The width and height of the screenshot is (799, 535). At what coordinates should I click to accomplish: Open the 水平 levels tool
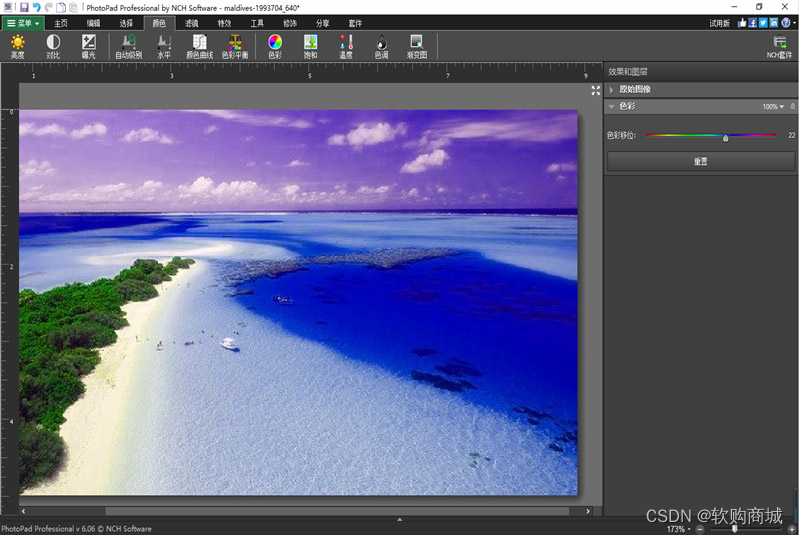[164, 46]
